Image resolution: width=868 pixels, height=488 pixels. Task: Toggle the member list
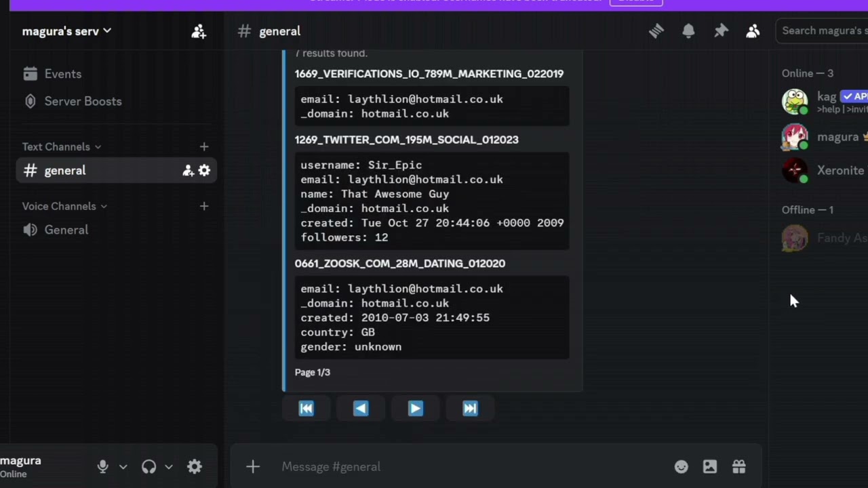pyautogui.click(x=753, y=31)
